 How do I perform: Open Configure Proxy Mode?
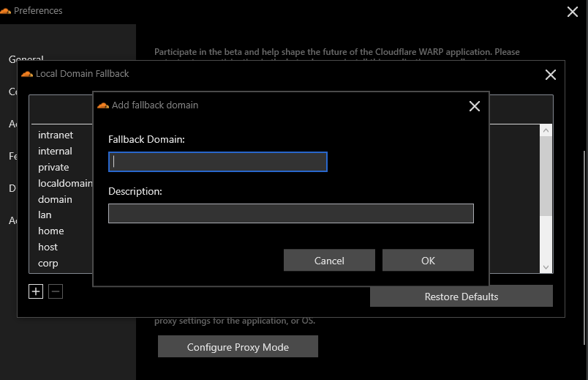tap(238, 346)
